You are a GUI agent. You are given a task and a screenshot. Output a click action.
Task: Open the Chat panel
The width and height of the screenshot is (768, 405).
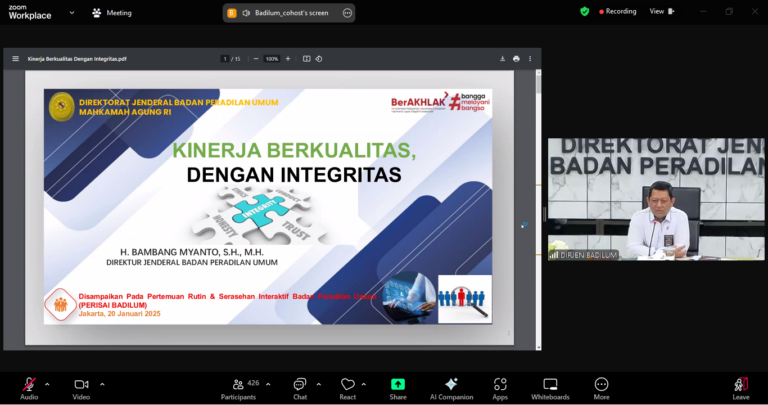(299, 386)
